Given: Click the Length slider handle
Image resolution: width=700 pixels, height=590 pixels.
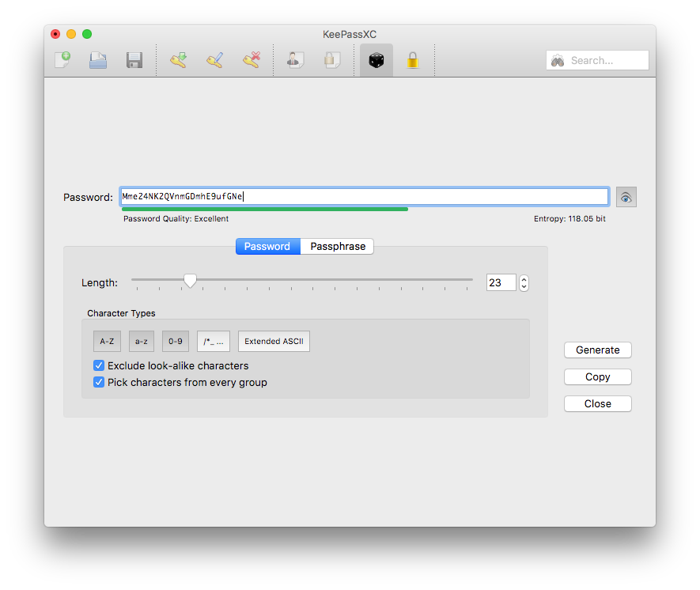Looking at the screenshot, I should [190, 281].
